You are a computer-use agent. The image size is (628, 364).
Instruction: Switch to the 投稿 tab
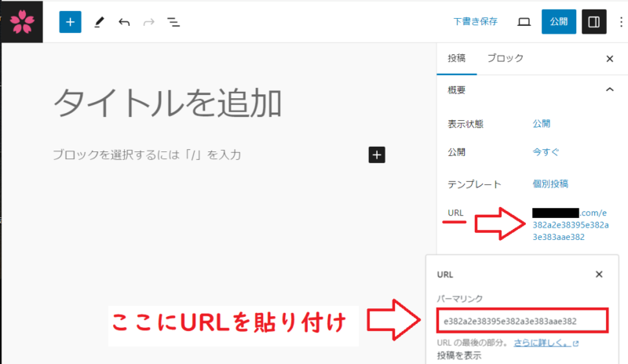tap(457, 59)
